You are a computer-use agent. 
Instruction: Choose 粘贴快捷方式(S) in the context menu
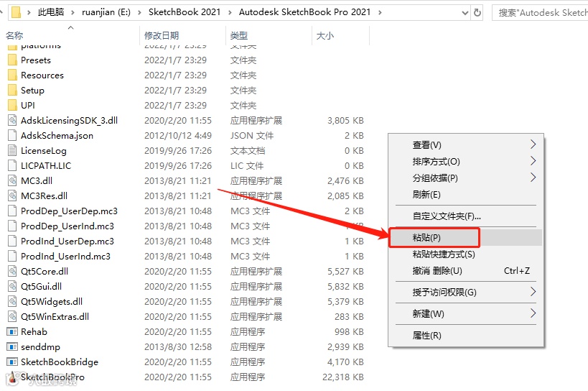pos(466,254)
